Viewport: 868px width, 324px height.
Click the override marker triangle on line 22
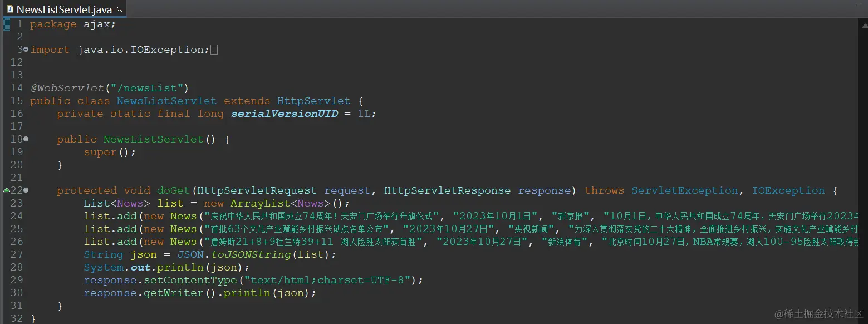pyautogui.click(x=7, y=190)
